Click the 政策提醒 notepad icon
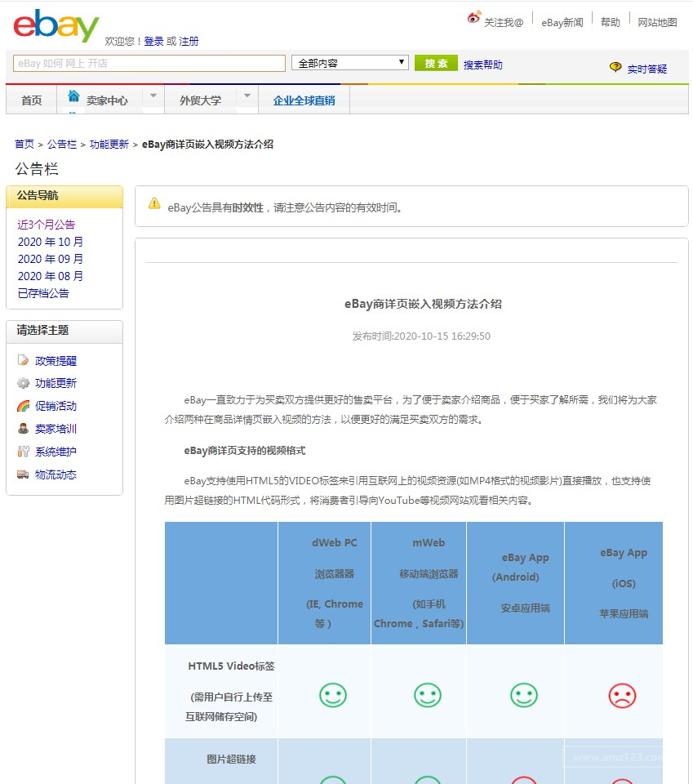 pyautogui.click(x=23, y=360)
